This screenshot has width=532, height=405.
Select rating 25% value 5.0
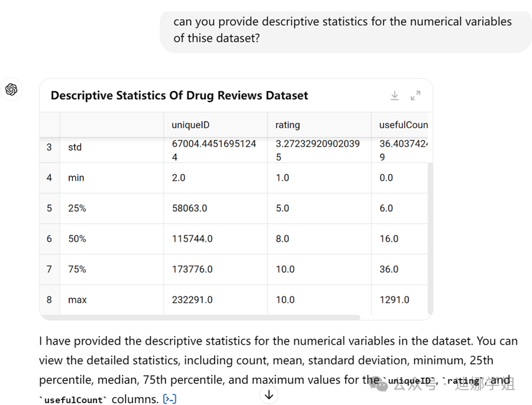282,208
